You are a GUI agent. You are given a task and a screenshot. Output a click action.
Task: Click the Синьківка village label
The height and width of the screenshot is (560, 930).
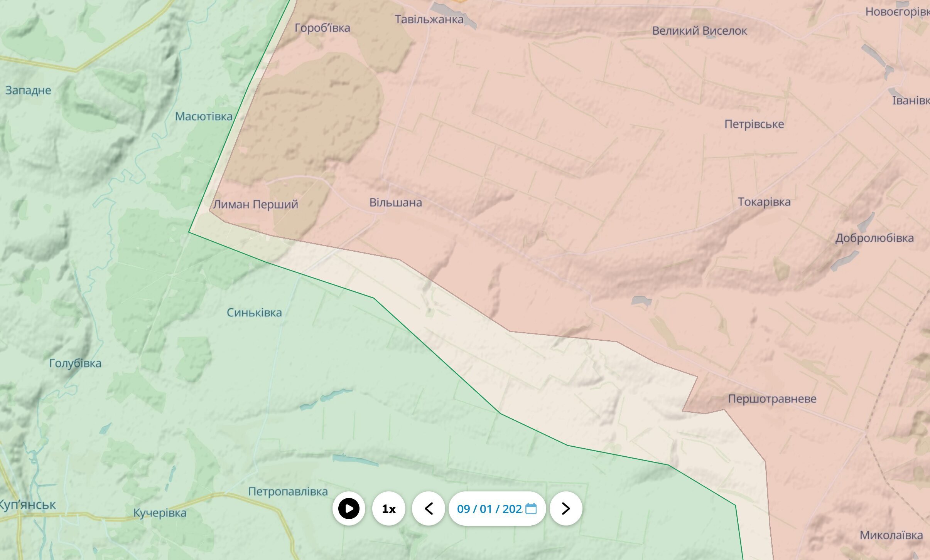254,313
